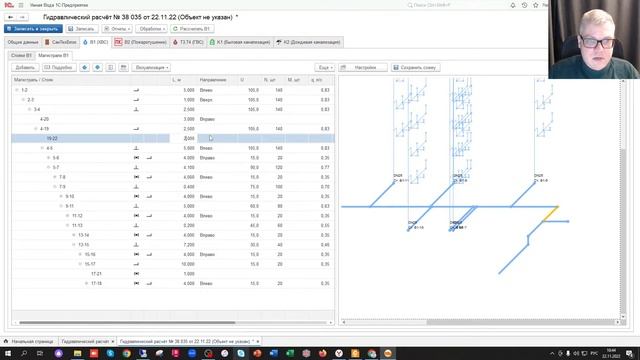Go back with the left arrow button
Image resolution: width=640 pixels, height=360 pixels.
pos(11,17)
